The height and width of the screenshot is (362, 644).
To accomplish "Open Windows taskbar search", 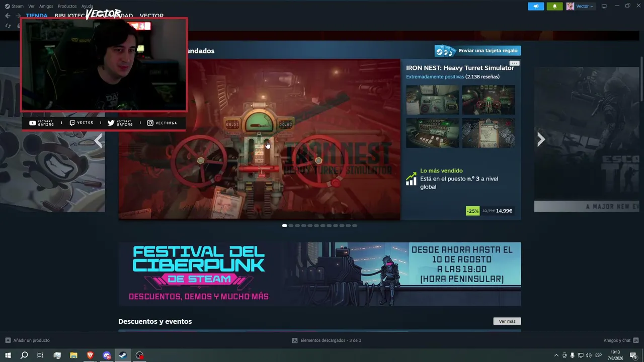I will point(24,355).
